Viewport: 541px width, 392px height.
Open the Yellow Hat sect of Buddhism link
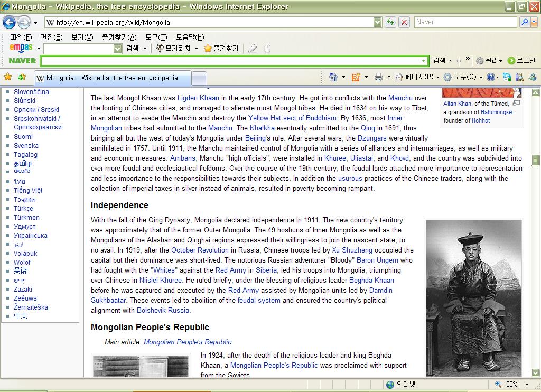click(x=292, y=118)
